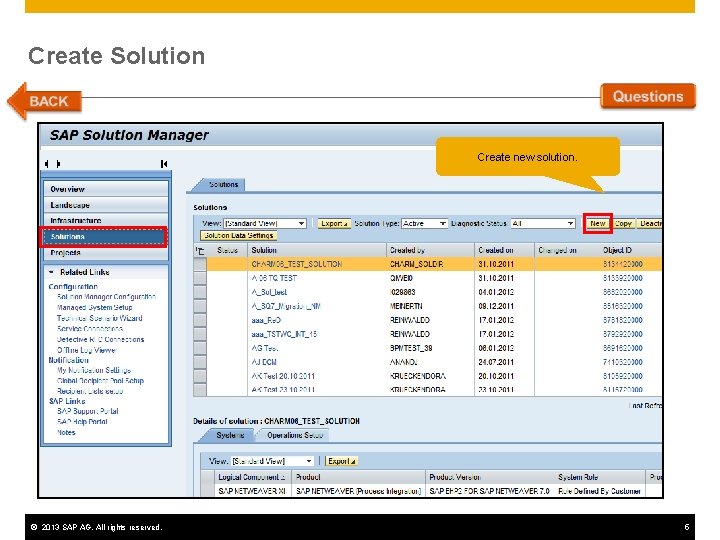Select row selector for AJ DCM
Screen dimensions: 720x540
point(200,362)
